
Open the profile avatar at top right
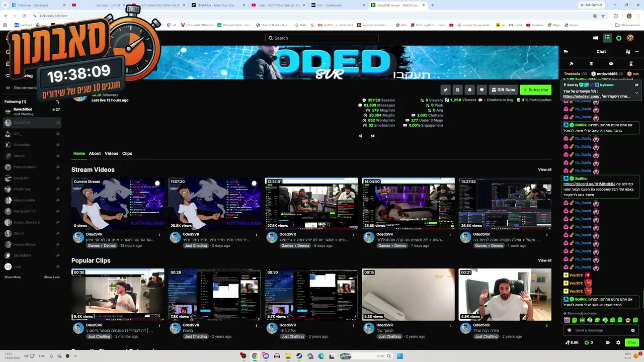tap(630, 38)
